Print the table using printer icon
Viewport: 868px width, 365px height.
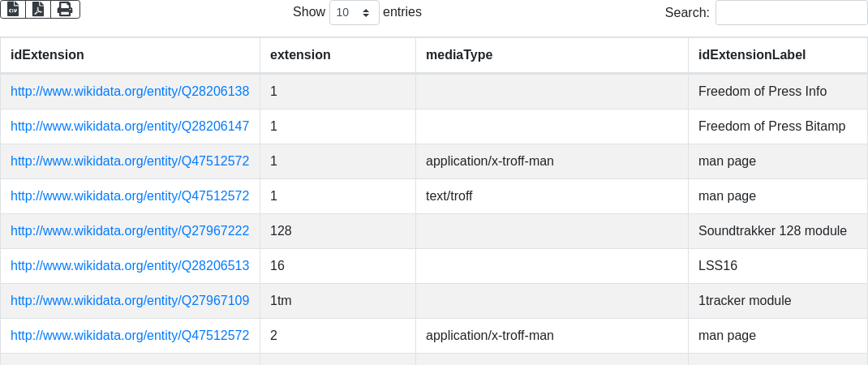[65, 9]
